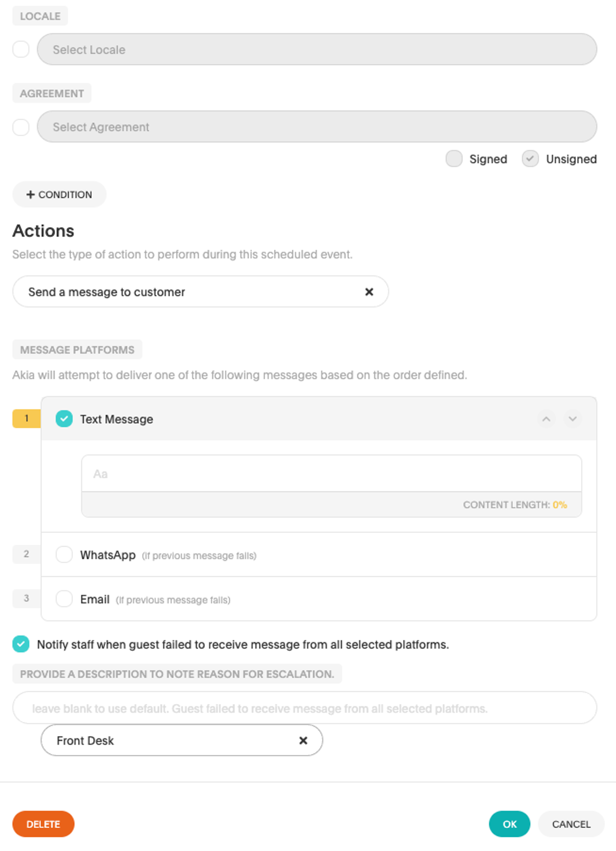Click the Text Message message content input field
This screenshot has width=616, height=851.
coord(332,474)
